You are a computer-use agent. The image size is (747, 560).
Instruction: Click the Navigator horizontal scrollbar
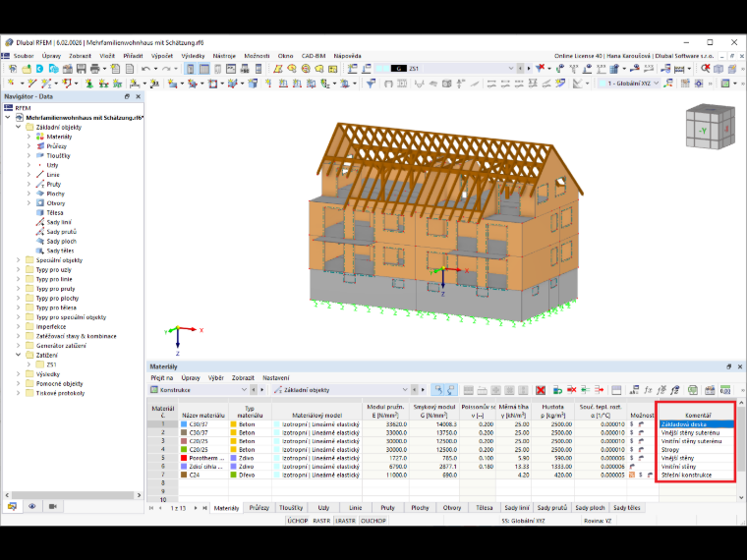click(x=74, y=495)
